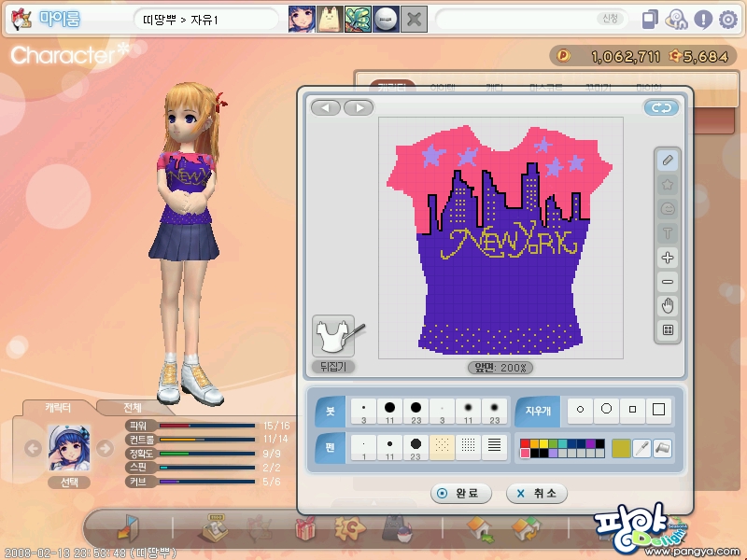Click the blue swap-arrows button in editor
The height and width of the screenshot is (560, 747).
pyautogui.click(x=661, y=108)
